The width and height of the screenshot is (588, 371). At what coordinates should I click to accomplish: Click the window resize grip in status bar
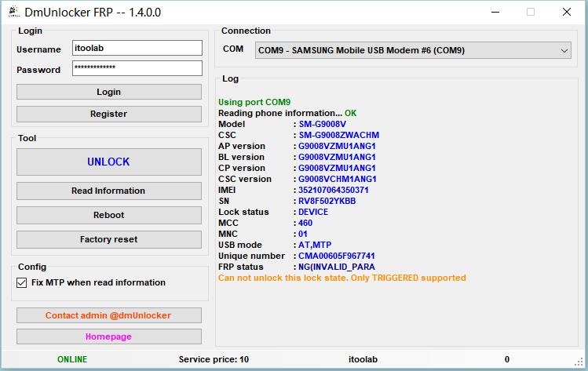pos(579,362)
